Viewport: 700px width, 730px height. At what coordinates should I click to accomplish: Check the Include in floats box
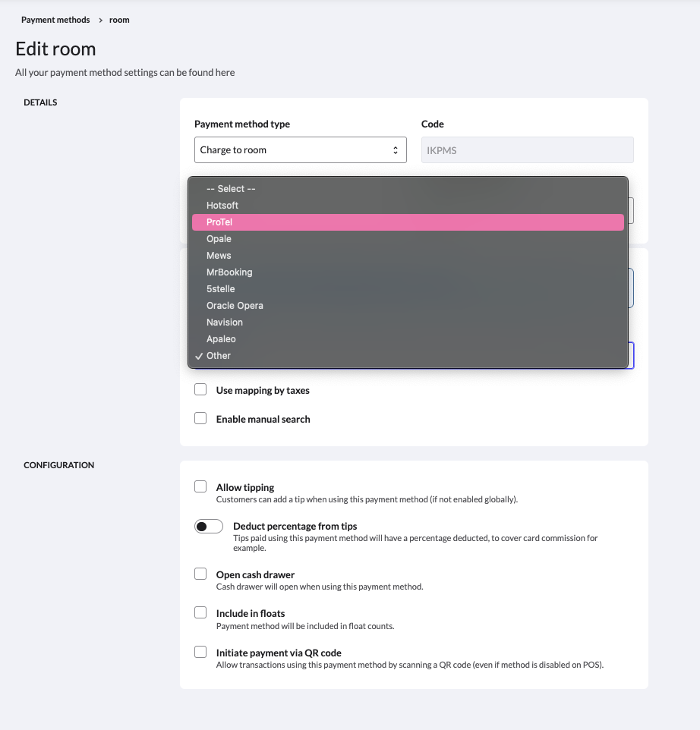[x=200, y=613]
